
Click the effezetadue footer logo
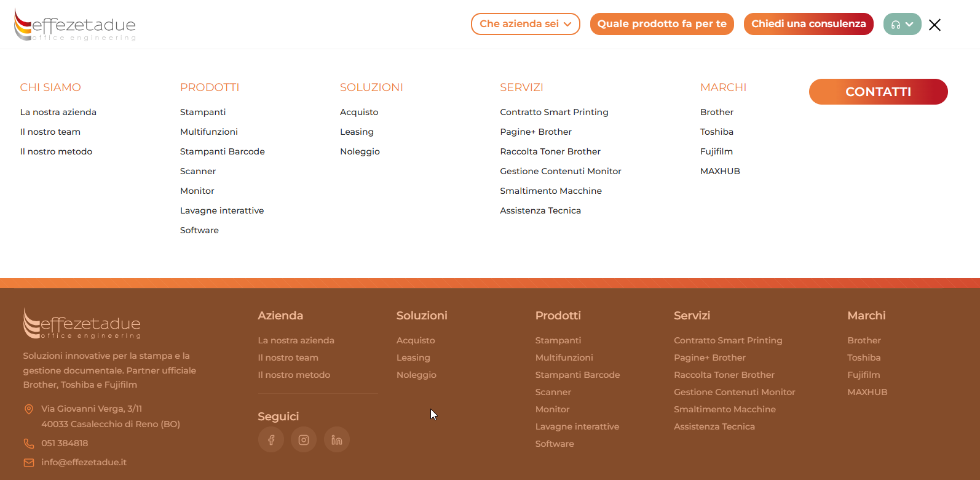[x=82, y=324]
